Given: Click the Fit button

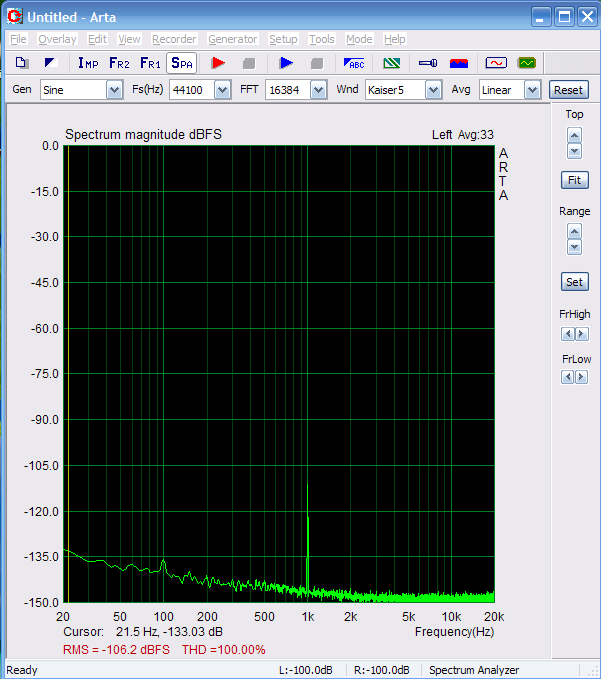Looking at the screenshot, I should (575, 180).
